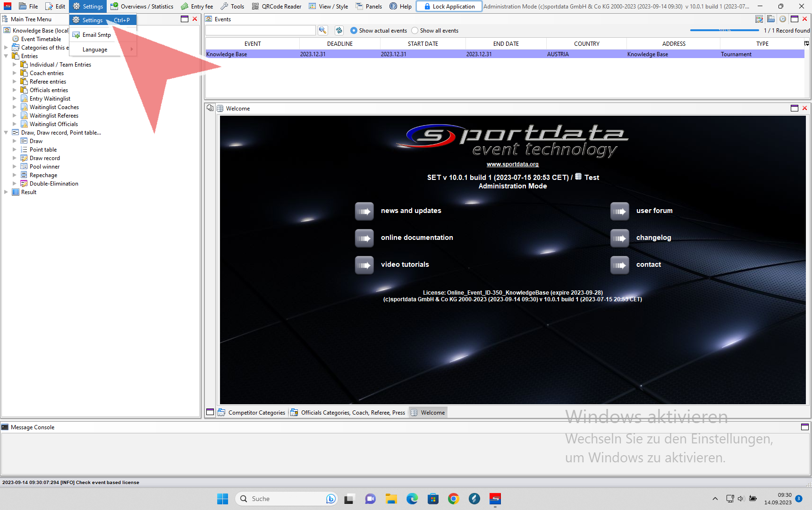Open Chrome from the Windows taskbar
The height and width of the screenshot is (510, 812).
(x=454, y=499)
